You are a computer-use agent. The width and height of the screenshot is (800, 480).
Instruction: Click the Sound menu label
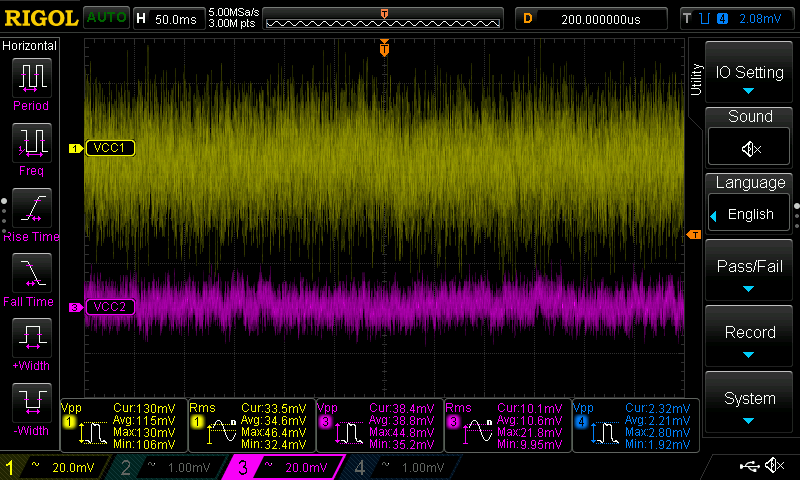(x=750, y=116)
